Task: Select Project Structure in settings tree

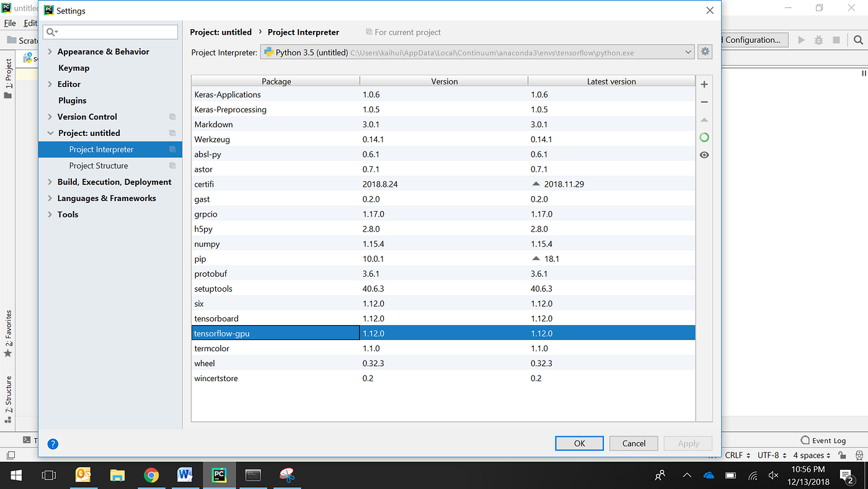Action: click(99, 166)
